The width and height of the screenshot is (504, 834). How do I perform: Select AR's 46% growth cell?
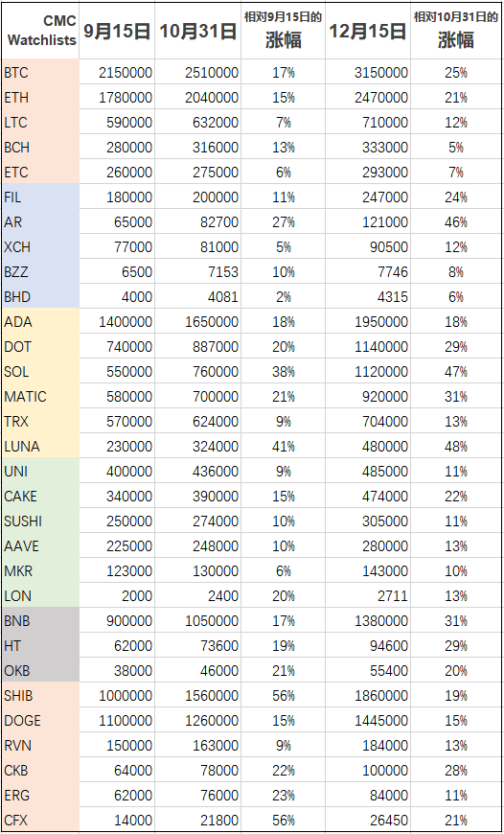(456, 221)
